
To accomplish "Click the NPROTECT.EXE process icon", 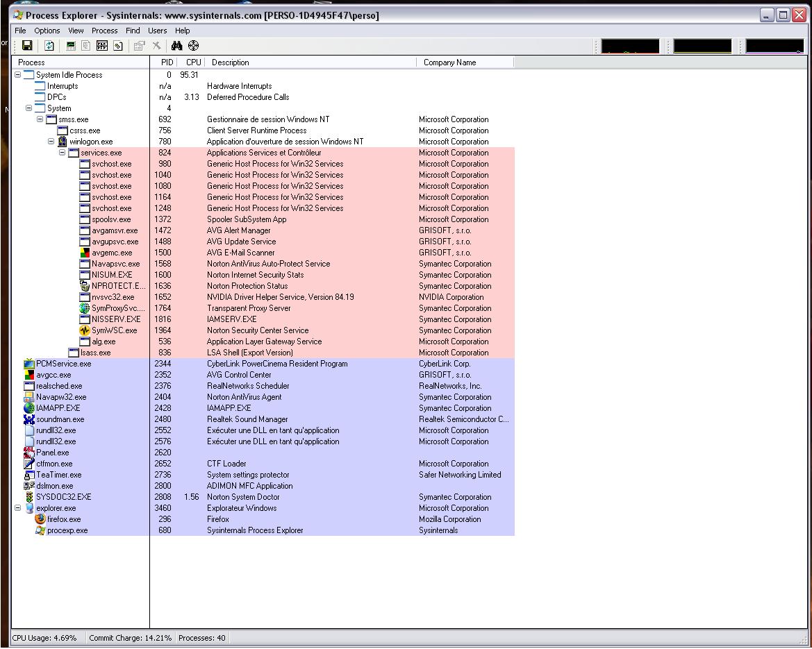I will [x=85, y=286].
